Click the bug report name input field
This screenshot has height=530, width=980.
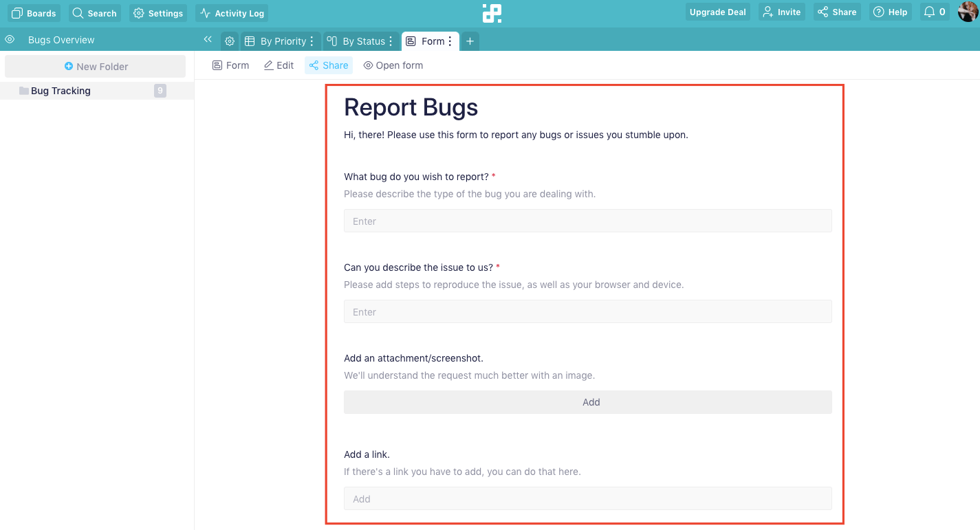(x=587, y=221)
